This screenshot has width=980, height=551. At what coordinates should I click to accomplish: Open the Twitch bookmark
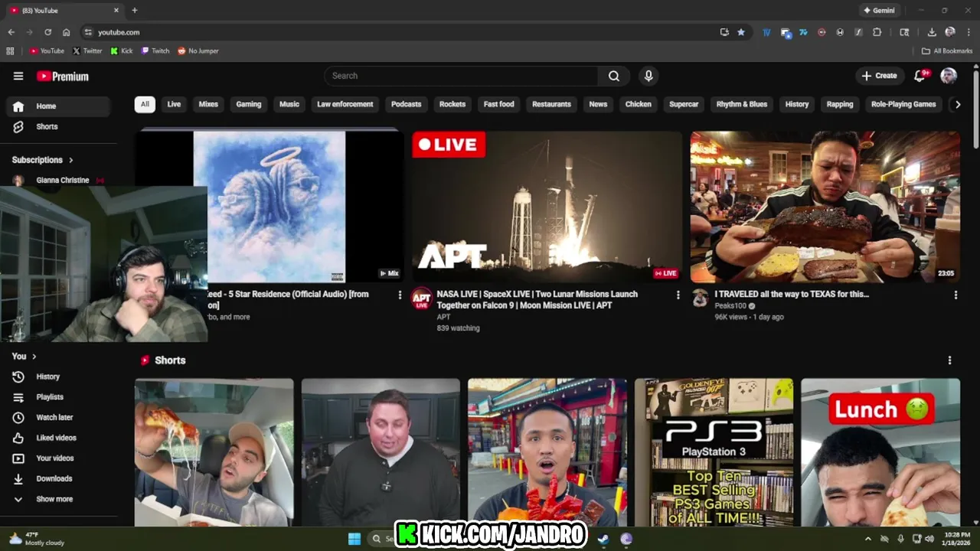[155, 51]
